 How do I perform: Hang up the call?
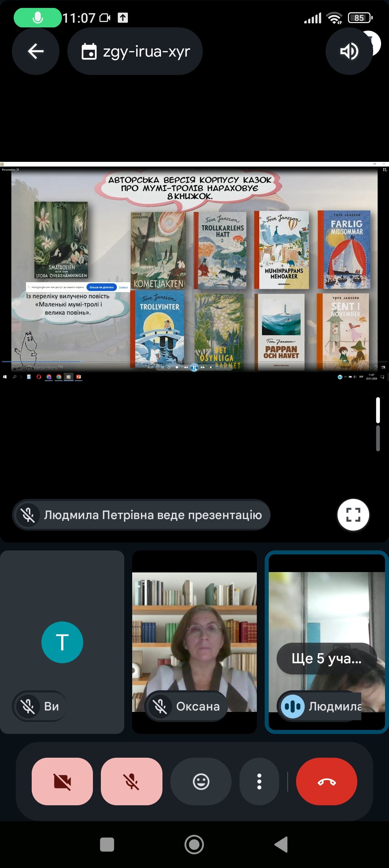point(326,781)
